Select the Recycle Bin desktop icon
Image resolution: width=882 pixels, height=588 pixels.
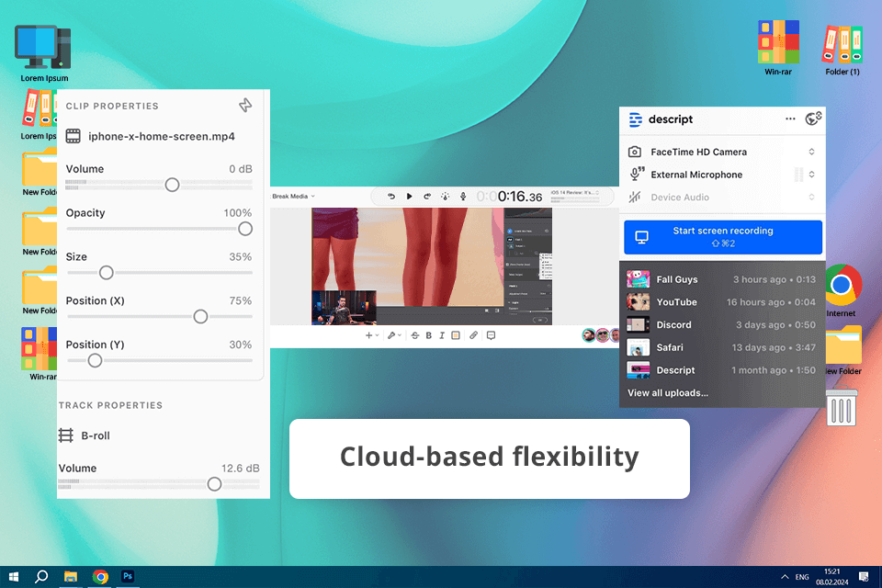point(842,407)
